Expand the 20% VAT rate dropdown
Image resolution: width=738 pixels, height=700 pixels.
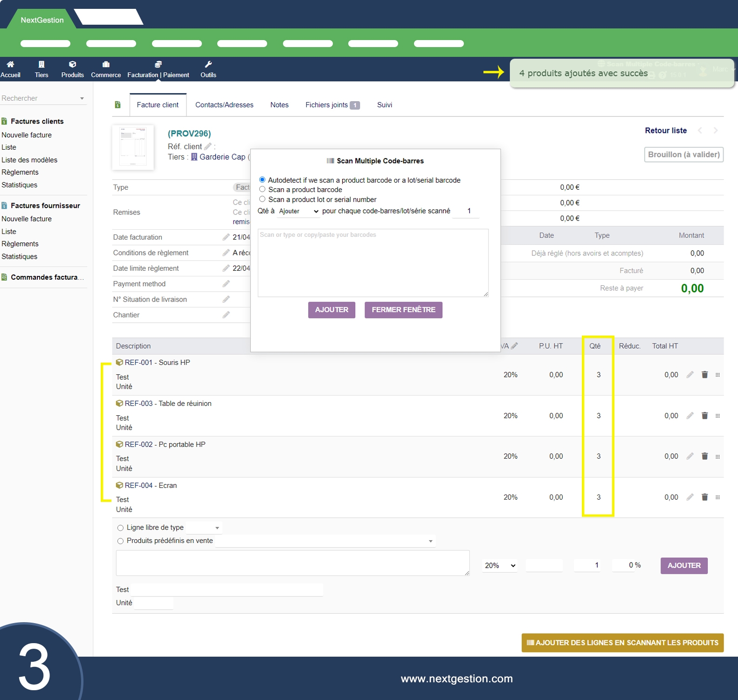500,565
